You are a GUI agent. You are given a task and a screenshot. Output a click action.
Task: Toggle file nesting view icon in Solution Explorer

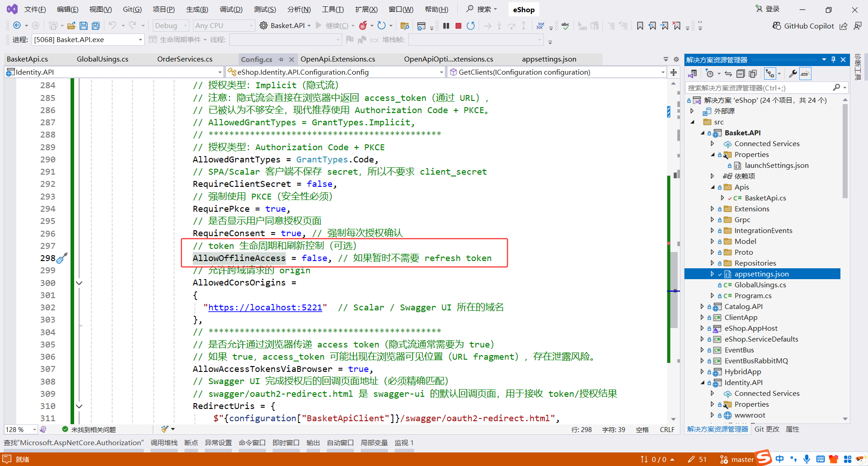(769, 74)
